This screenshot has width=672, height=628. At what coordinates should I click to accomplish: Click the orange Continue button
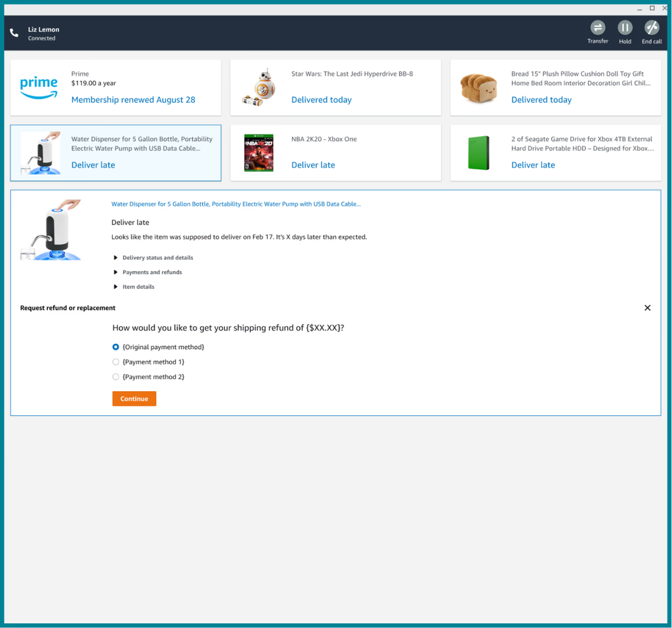[134, 399]
